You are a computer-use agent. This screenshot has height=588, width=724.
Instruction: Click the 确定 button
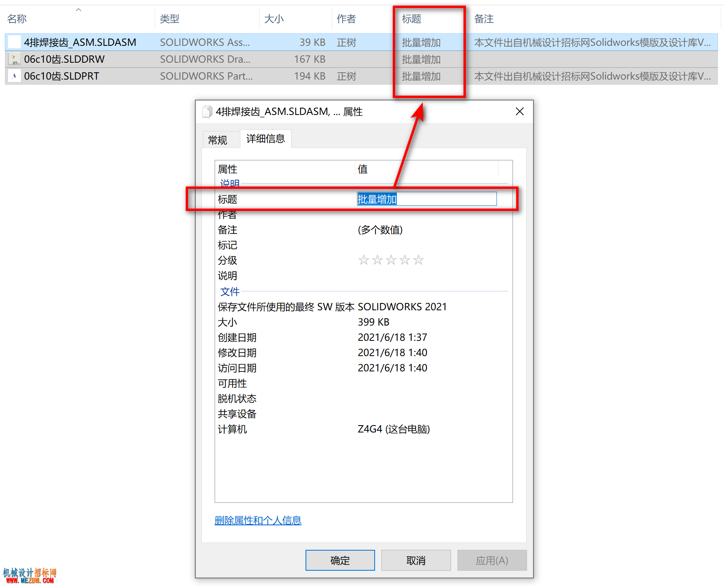coord(340,560)
